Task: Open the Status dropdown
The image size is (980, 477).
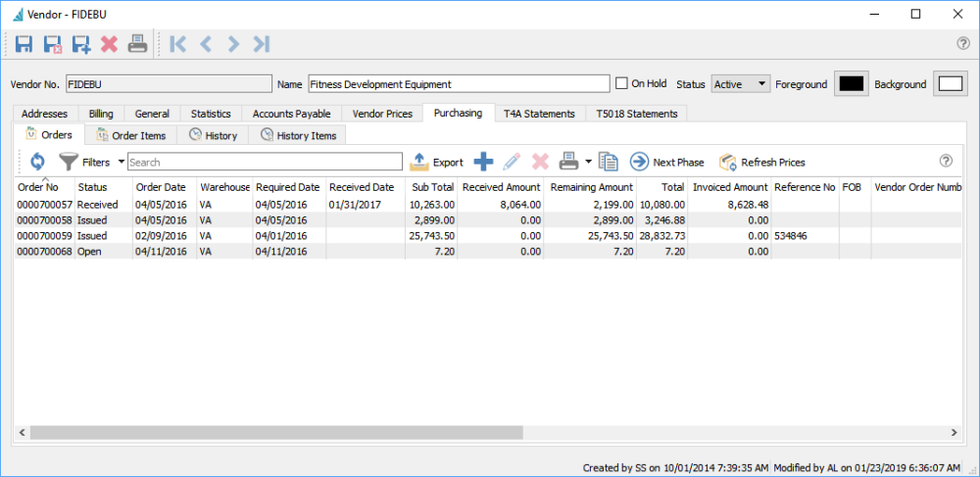Action: tap(741, 83)
